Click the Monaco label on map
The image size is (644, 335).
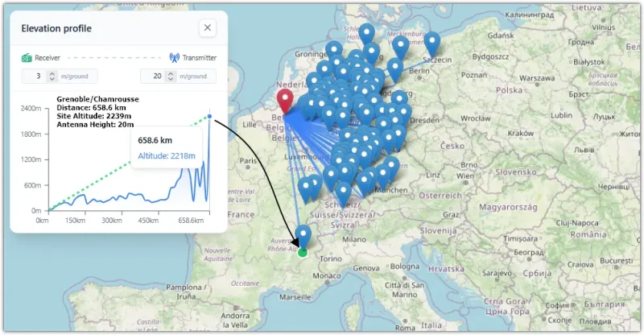pos(327,275)
